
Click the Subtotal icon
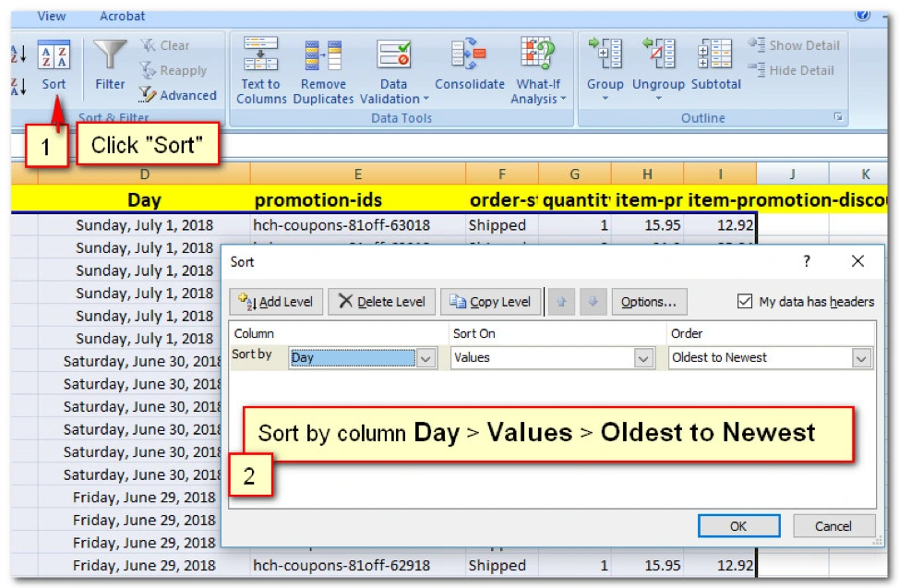point(715,57)
